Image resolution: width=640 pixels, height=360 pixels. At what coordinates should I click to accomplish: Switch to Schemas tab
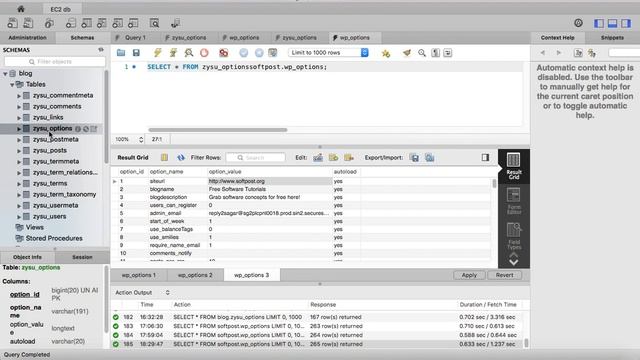click(82, 38)
